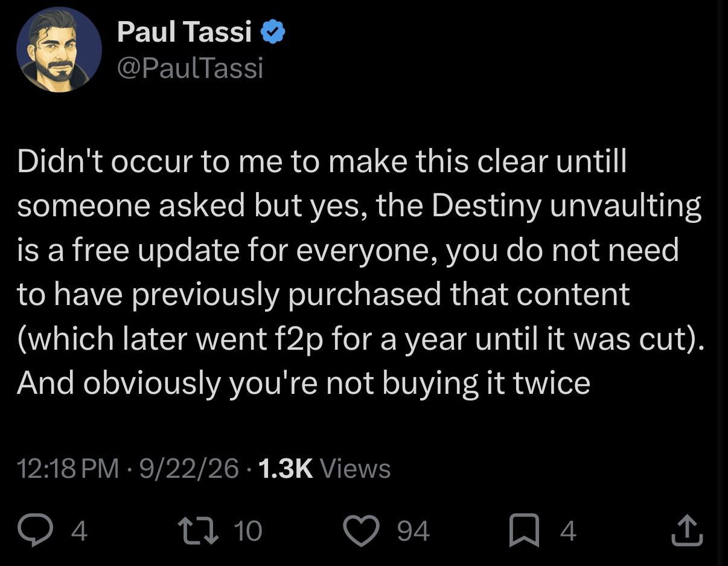
Task: Click the parenthetical f2p sentence in the tweet
Action: pyautogui.click(x=361, y=338)
